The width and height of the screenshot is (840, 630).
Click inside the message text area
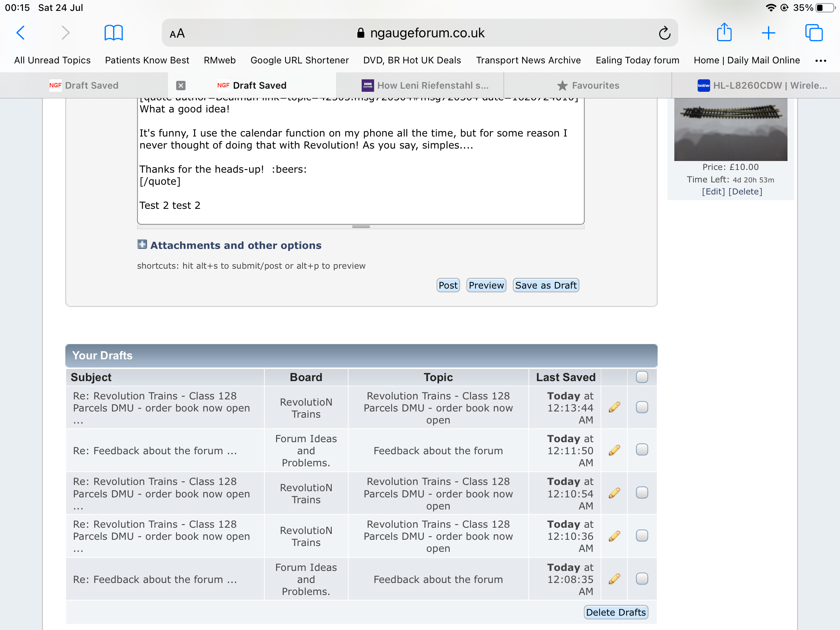[x=361, y=161]
